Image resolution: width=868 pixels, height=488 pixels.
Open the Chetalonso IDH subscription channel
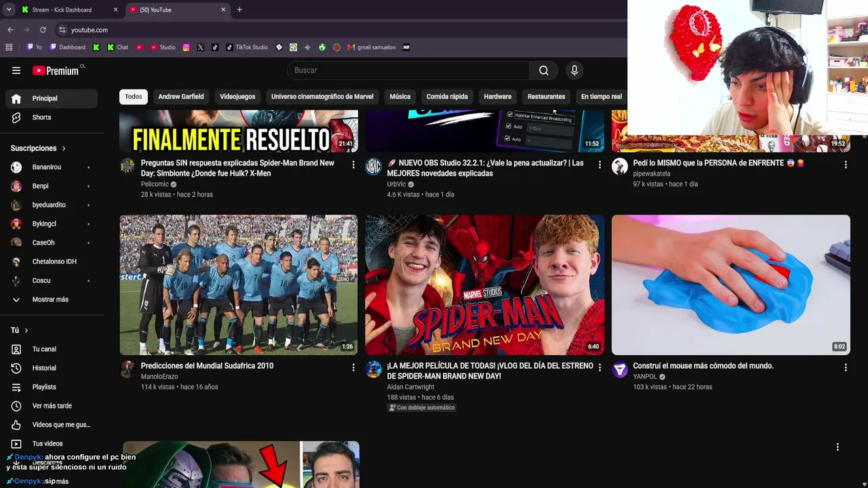[x=52, y=262]
